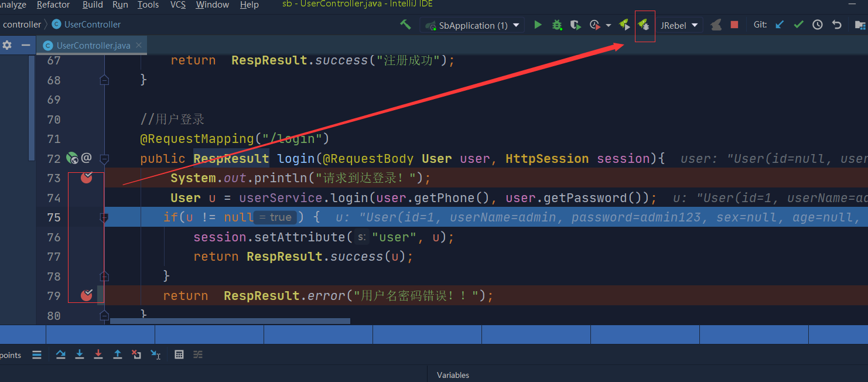The image size is (868, 382).
Task: Click the Evaluate Expression calculator icon
Action: point(179,354)
